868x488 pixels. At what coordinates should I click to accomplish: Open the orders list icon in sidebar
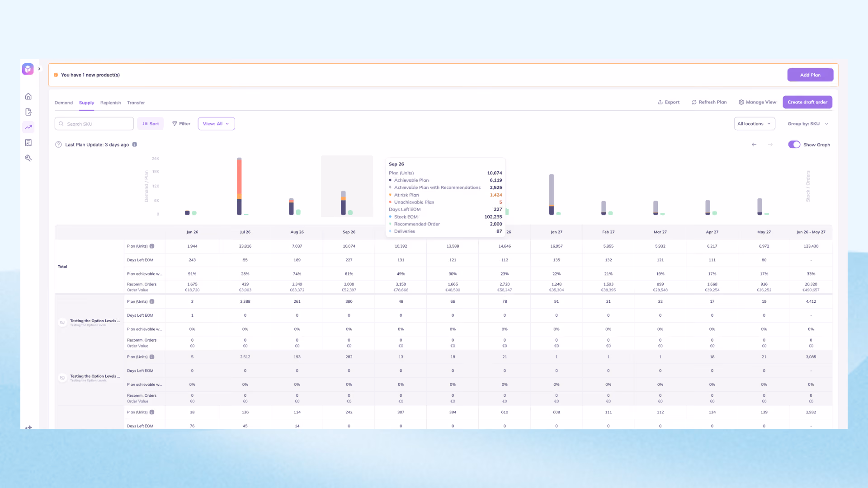click(x=28, y=142)
